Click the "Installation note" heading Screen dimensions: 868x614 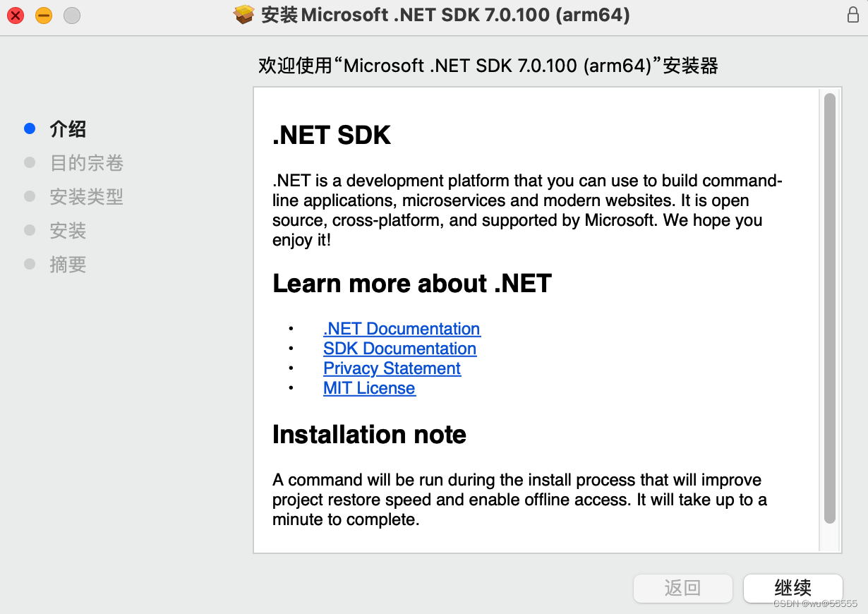pyautogui.click(x=369, y=435)
